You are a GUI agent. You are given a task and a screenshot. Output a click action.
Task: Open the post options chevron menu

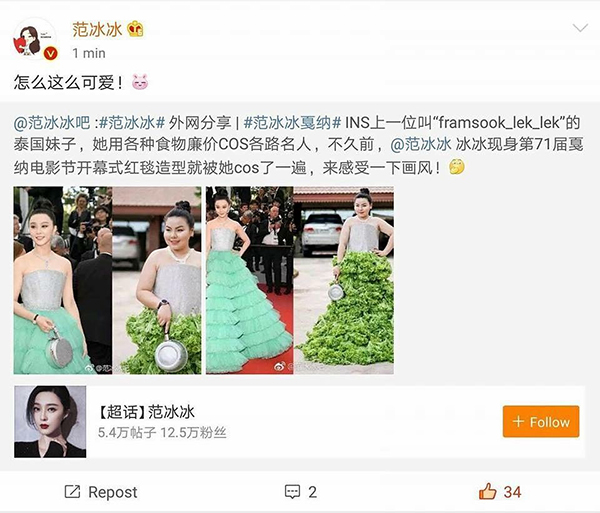tap(580, 28)
